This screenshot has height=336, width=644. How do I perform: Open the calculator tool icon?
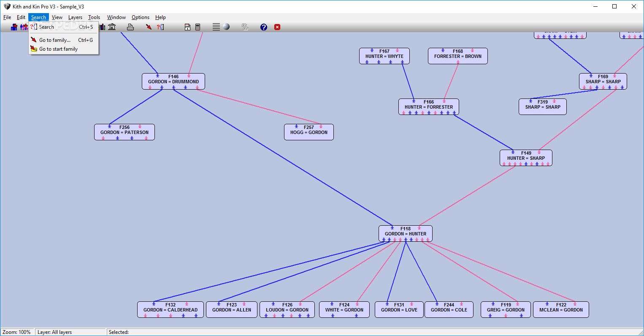[198, 27]
